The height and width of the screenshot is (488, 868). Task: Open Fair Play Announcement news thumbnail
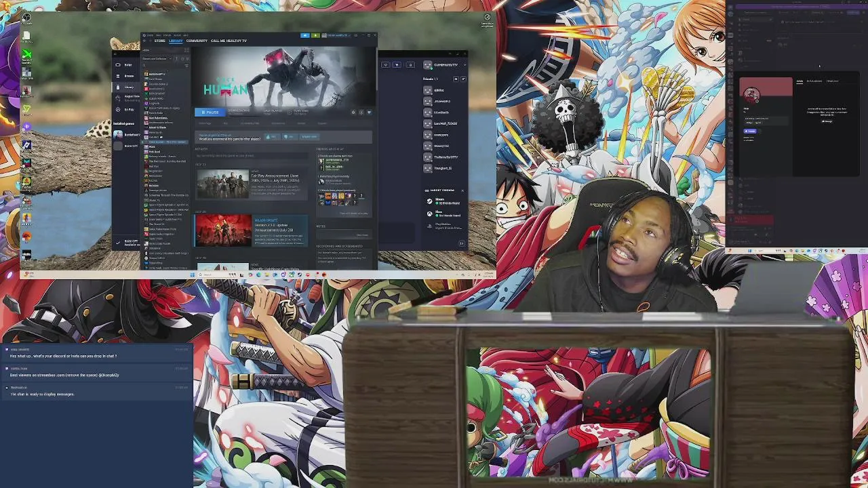click(x=223, y=184)
